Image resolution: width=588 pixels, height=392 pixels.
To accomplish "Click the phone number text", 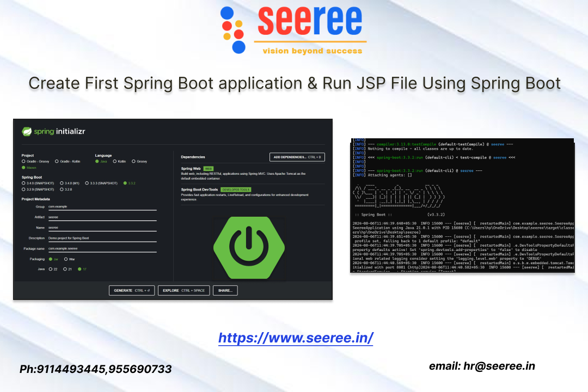I will 96,369.
